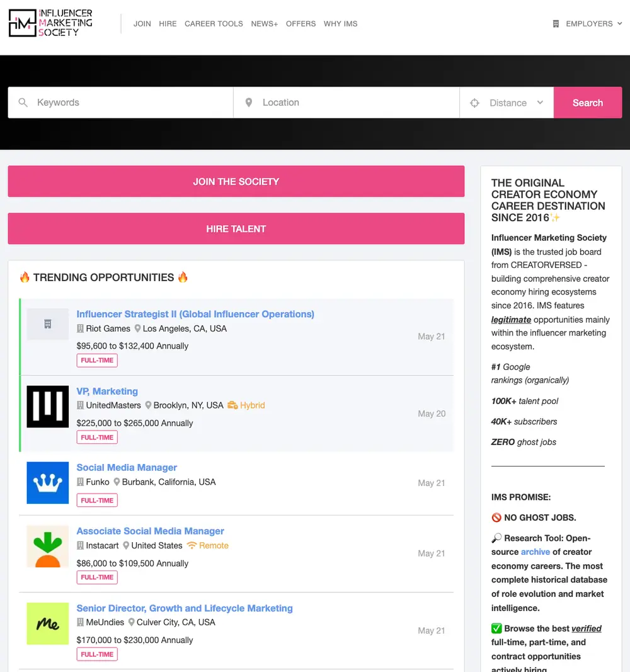Click into the Location input field
The height and width of the screenshot is (672, 630).
(346, 102)
